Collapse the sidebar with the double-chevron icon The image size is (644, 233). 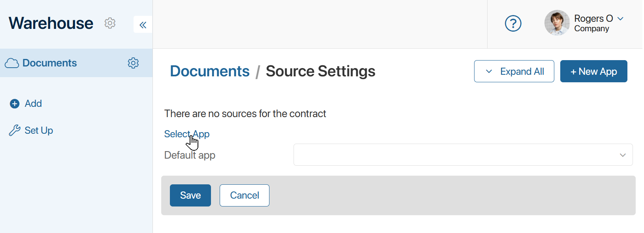(143, 25)
